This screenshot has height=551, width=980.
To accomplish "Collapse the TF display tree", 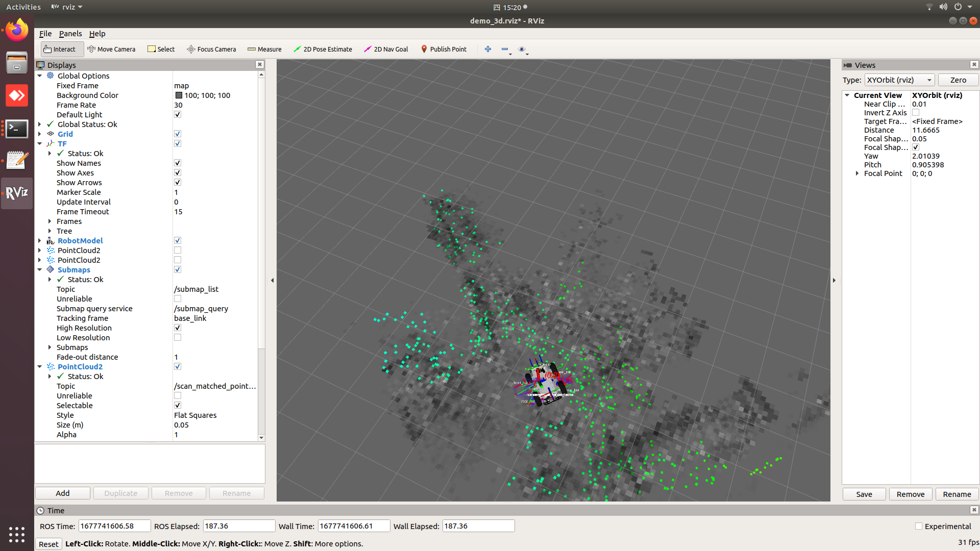I will pos(40,143).
